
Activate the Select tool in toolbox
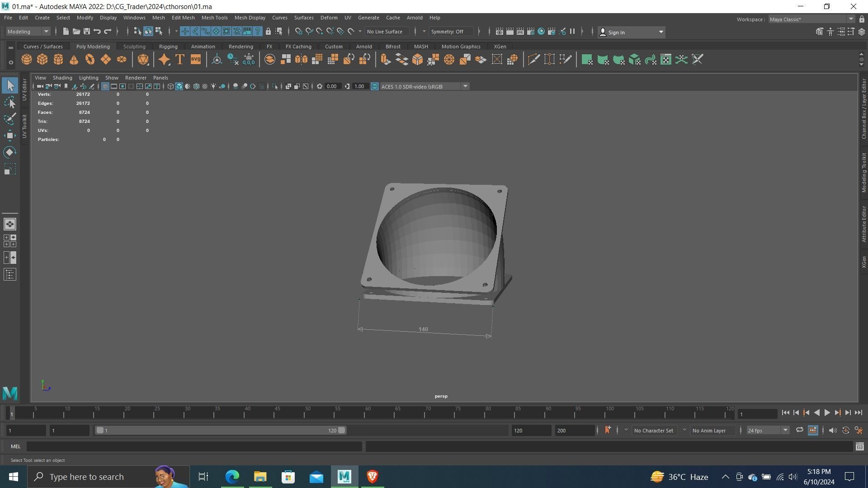(10, 86)
